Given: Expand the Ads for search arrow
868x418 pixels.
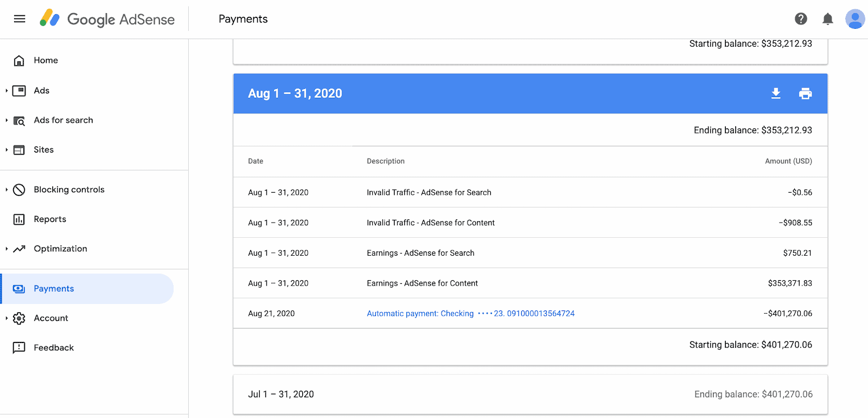Looking at the screenshot, I should (x=7, y=121).
